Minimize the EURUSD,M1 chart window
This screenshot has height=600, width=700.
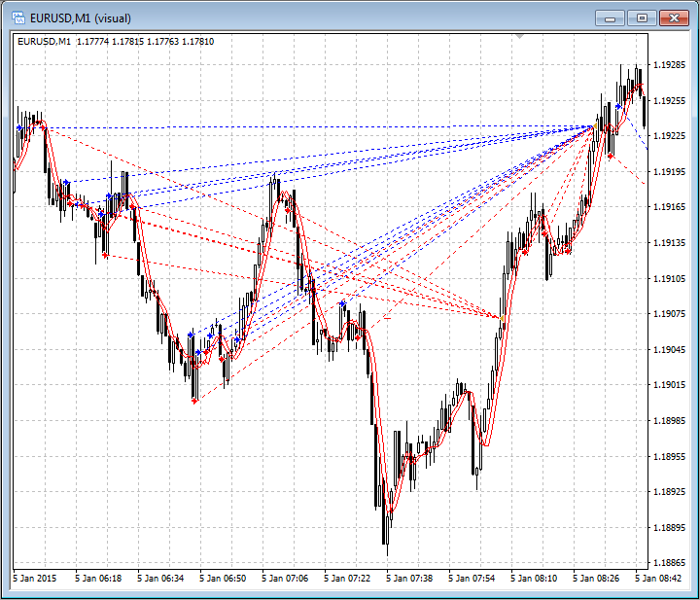click(610, 18)
